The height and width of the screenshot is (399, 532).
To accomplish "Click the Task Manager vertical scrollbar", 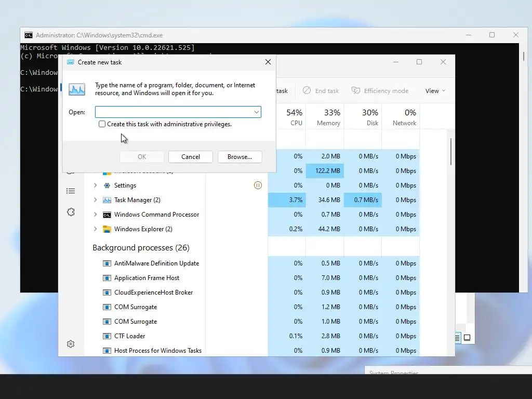I will [451, 151].
